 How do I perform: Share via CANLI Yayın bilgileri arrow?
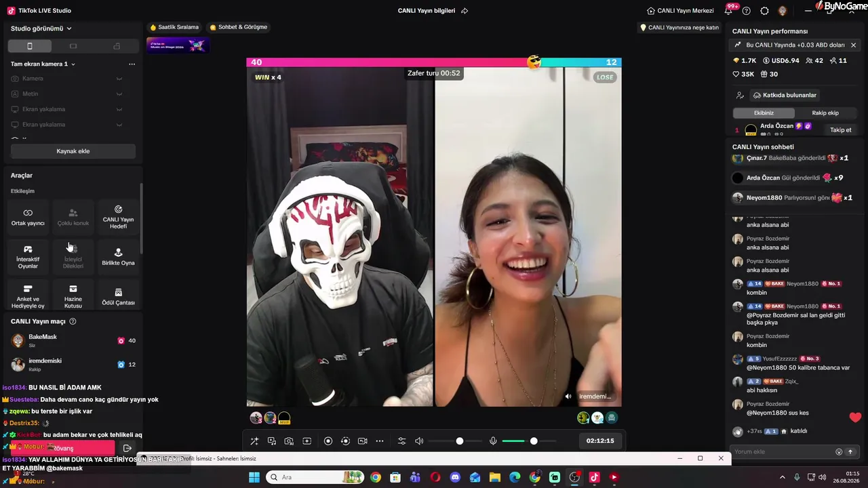(x=465, y=11)
